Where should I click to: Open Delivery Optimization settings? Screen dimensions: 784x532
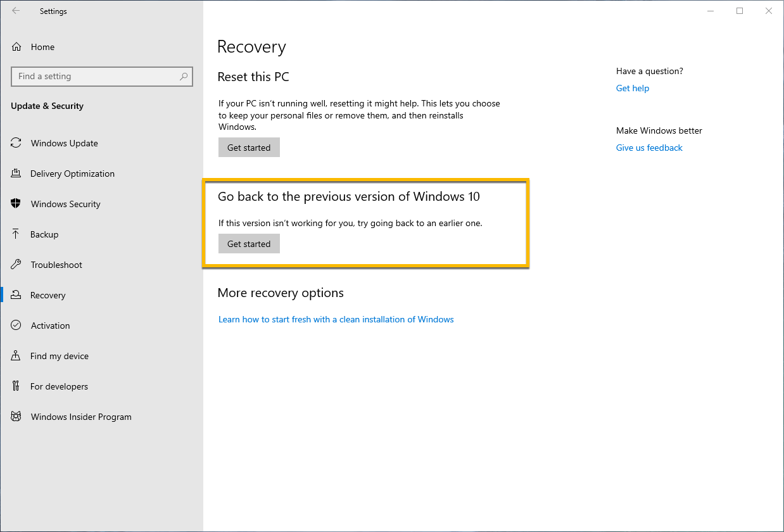[72, 174]
